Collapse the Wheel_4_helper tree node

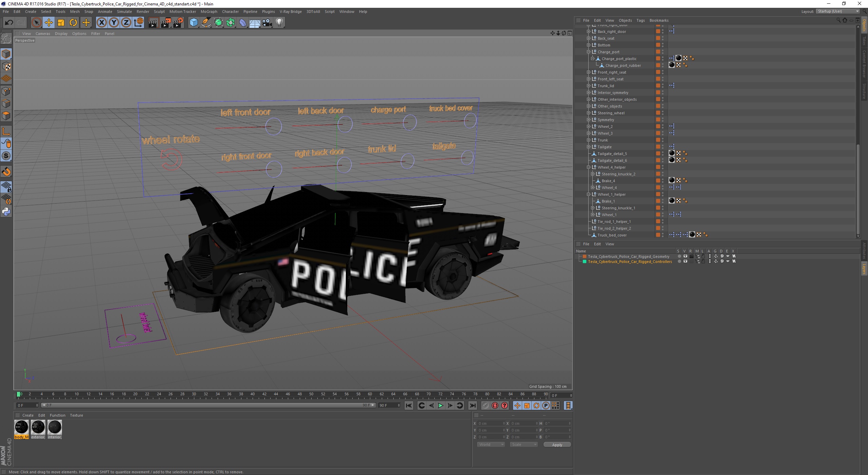(589, 167)
